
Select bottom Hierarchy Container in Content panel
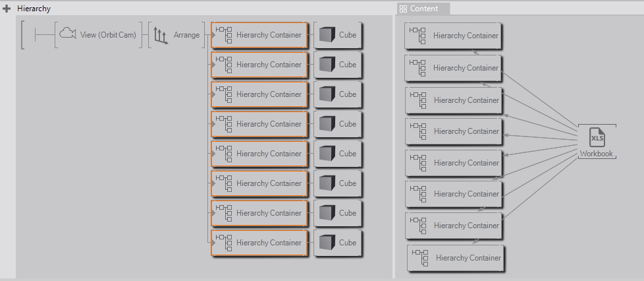(x=468, y=258)
